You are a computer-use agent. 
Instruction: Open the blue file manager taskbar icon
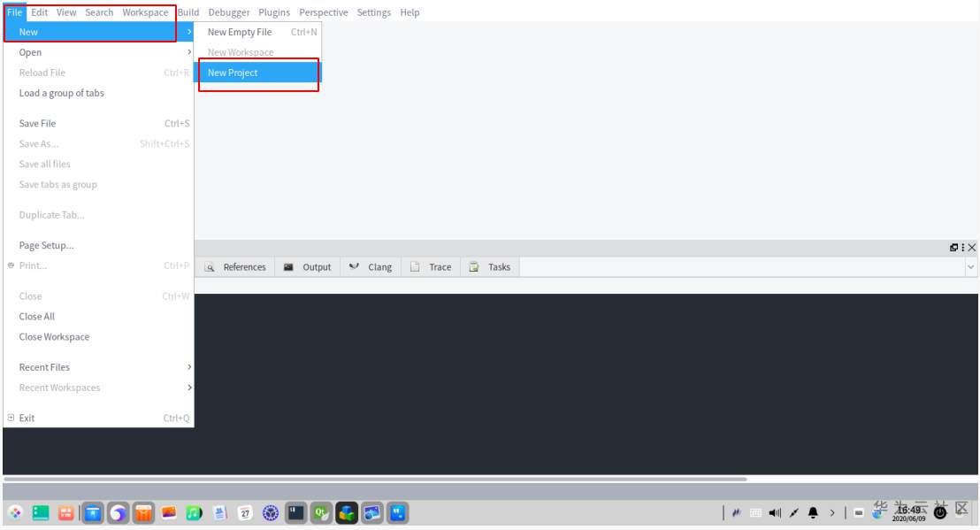click(x=93, y=513)
